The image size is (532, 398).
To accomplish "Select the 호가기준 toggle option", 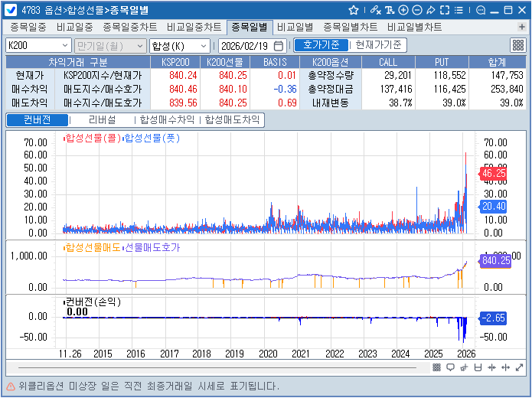I will [x=321, y=45].
